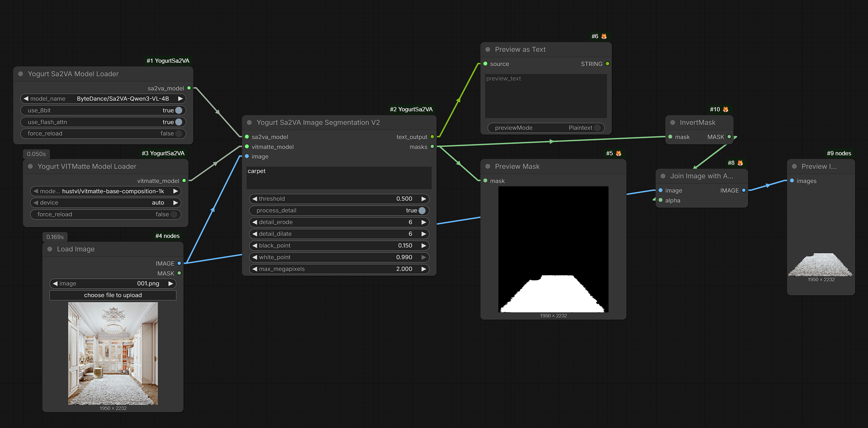The height and width of the screenshot is (428, 868).
Task: Click the #2 YogurtSa2VA badge label
Action: point(411,109)
